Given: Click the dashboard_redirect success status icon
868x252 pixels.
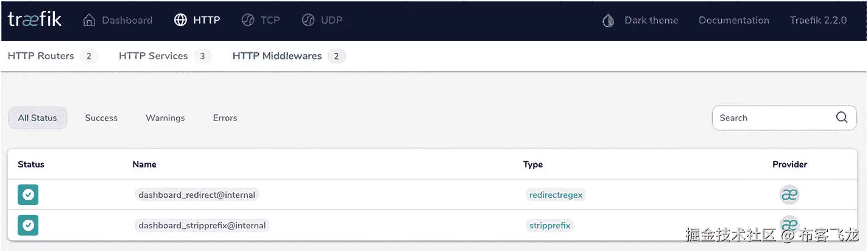Looking at the screenshot, I should 28,195.
